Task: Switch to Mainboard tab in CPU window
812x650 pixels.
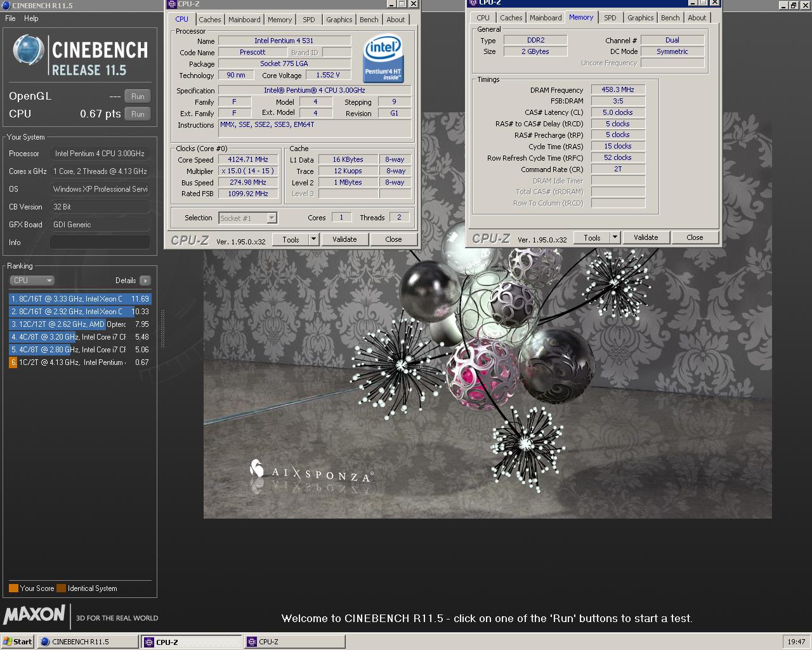Action: tap(244, 20)
